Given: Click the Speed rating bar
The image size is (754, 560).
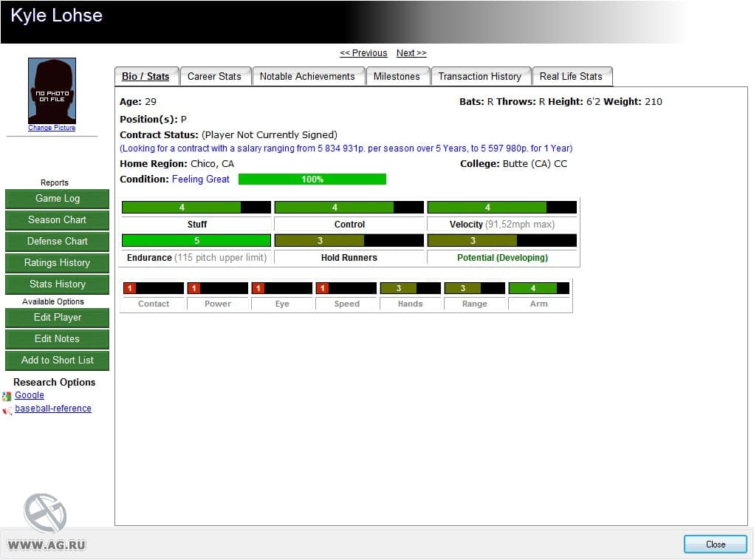Looking at the screenshot, I should [x=346, y=288].
